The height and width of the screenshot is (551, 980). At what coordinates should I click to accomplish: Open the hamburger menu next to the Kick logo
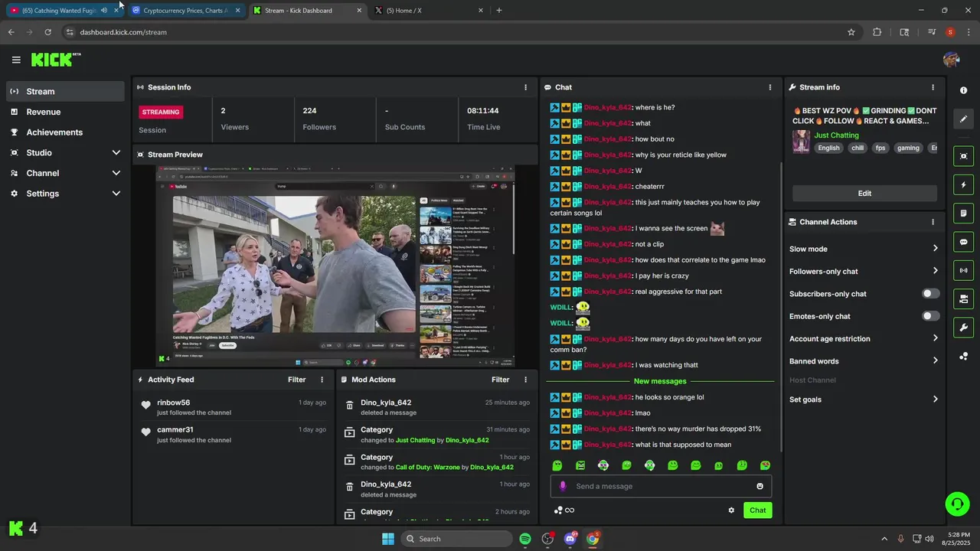16,60
